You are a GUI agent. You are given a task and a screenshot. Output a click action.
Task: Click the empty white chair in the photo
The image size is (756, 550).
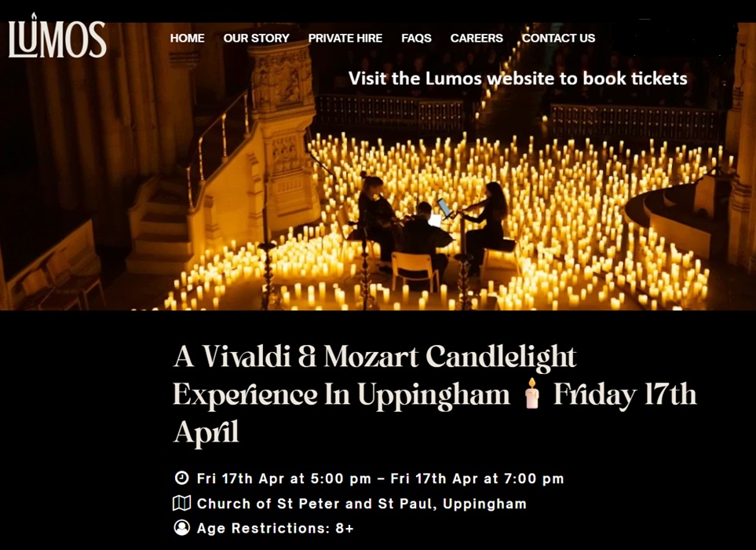[x=414, y=271]
